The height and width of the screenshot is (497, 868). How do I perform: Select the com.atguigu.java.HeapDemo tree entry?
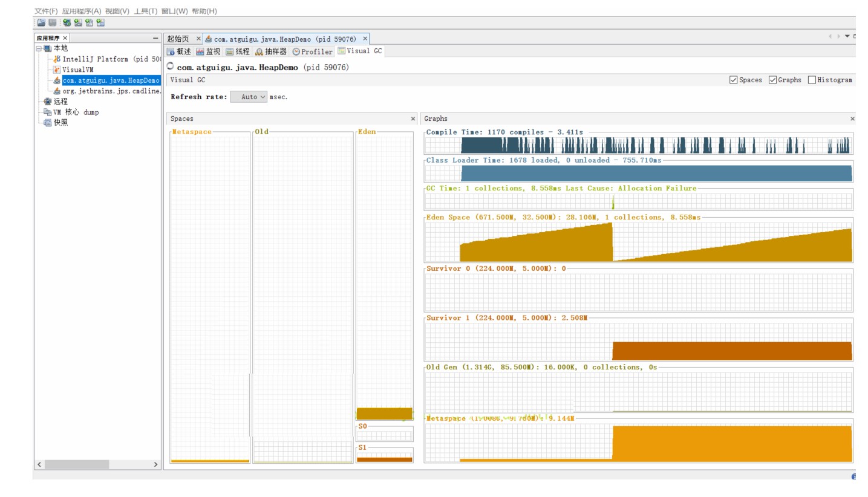tap(111, 80)
